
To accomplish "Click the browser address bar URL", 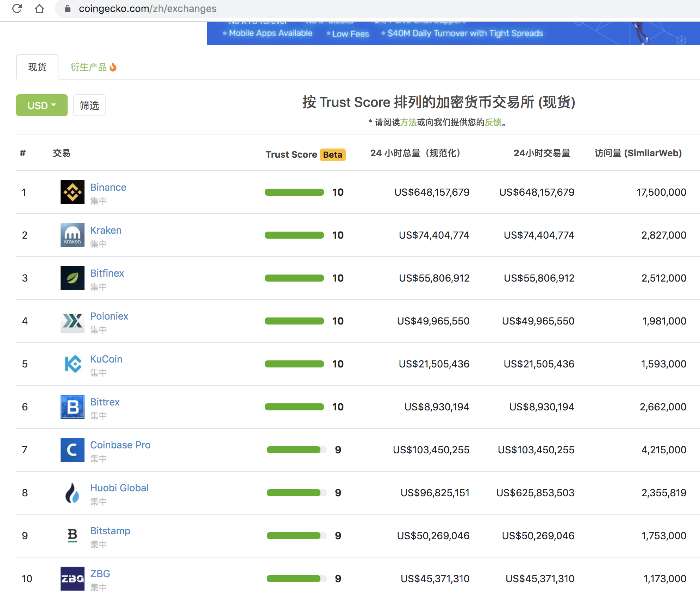I will 148,8.
